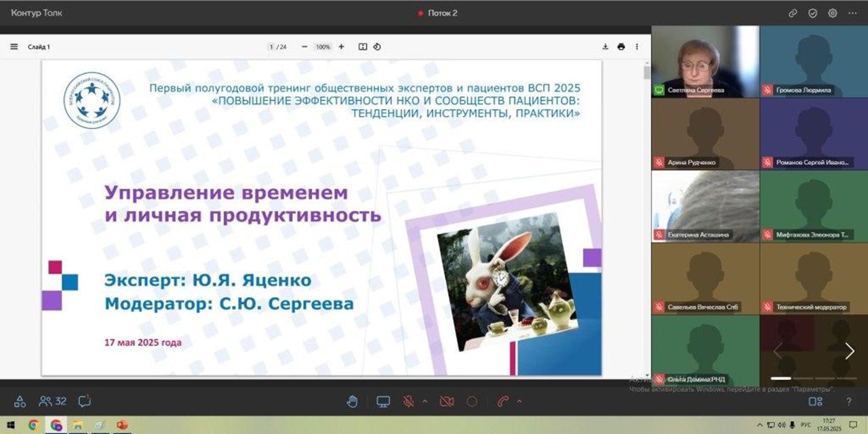The width and height of the screenshot is (868, 434).
Task: Open microphone selection arrow
Action: tap(425, 401)
